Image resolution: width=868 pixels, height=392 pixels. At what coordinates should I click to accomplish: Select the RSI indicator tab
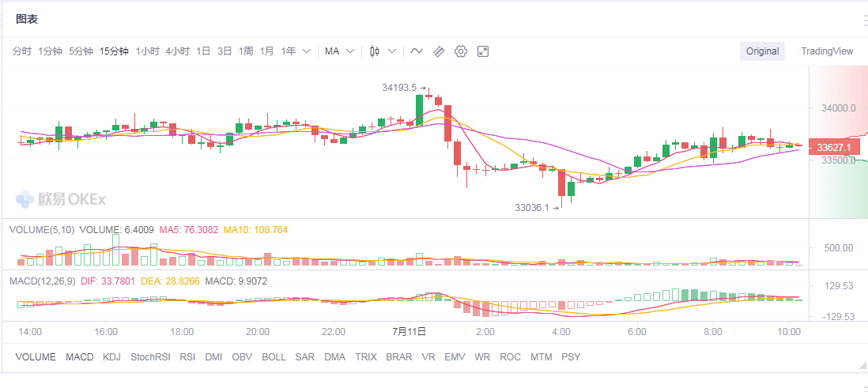[187, 357]
